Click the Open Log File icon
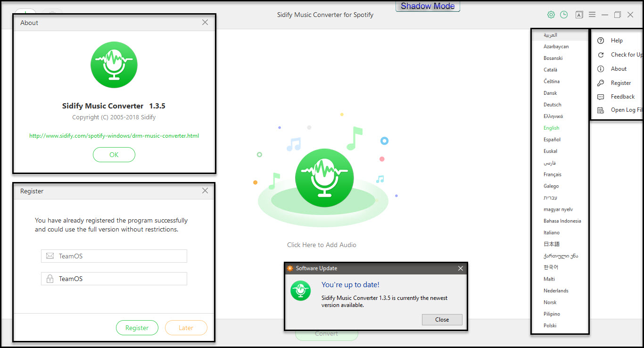Viewport: 644px width, 348px height. (x=601, y=110)
